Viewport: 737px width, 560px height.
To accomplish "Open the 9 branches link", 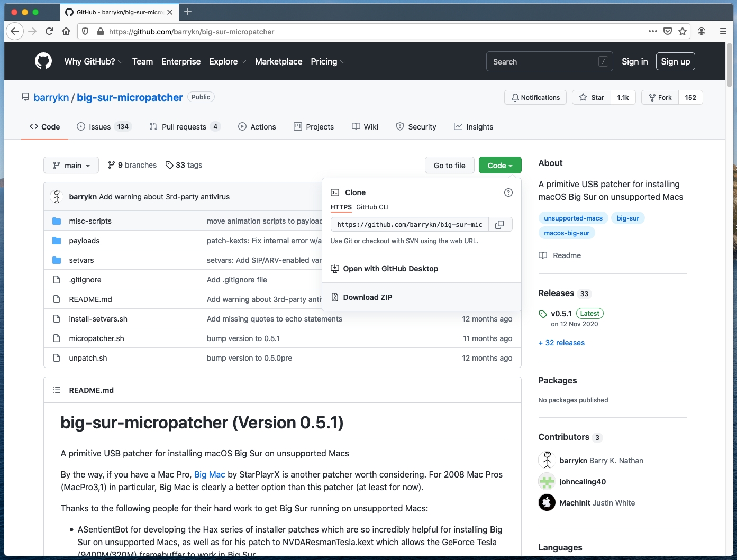I will (132, 165).
